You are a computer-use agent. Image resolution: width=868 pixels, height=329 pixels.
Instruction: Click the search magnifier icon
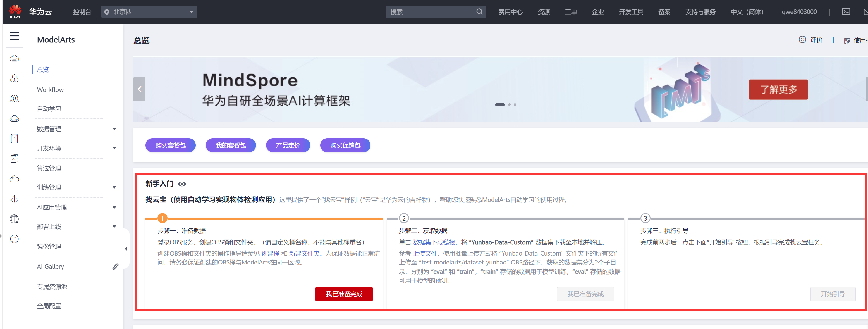tap(479, 12)
